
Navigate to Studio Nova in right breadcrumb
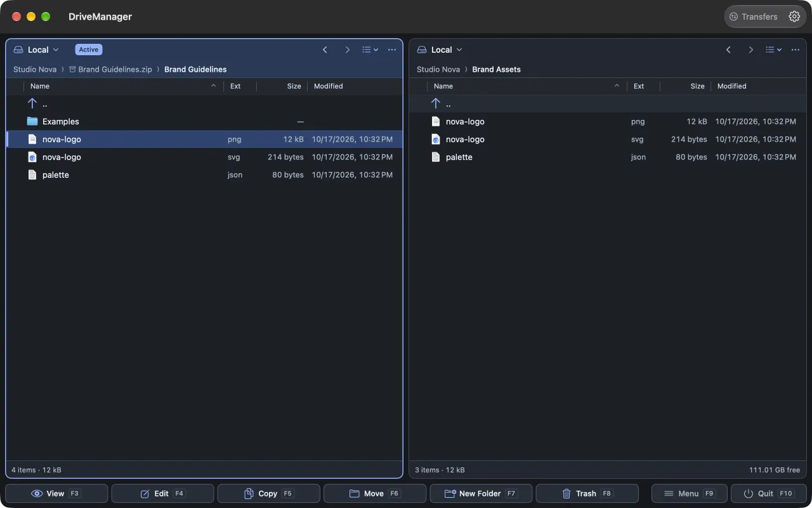tap(438, 69)
